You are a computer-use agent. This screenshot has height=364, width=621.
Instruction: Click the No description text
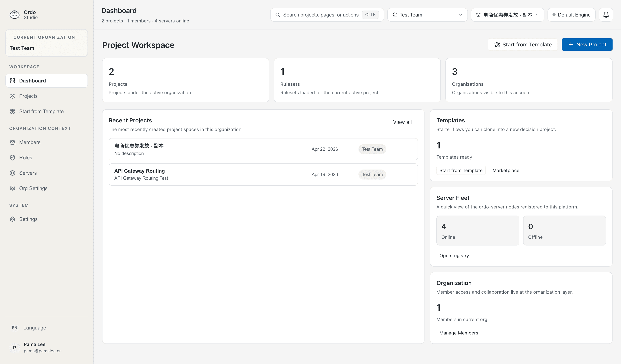[129, 153]
